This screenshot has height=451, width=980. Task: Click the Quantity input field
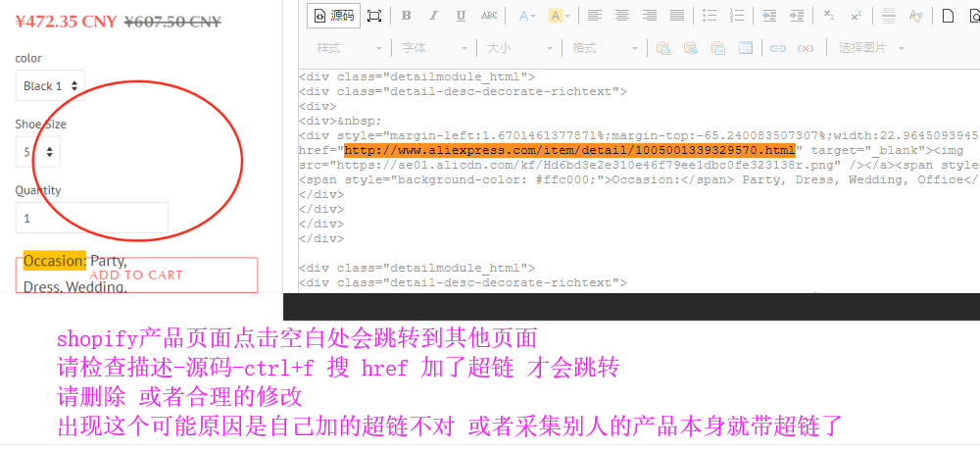(92, 218)
